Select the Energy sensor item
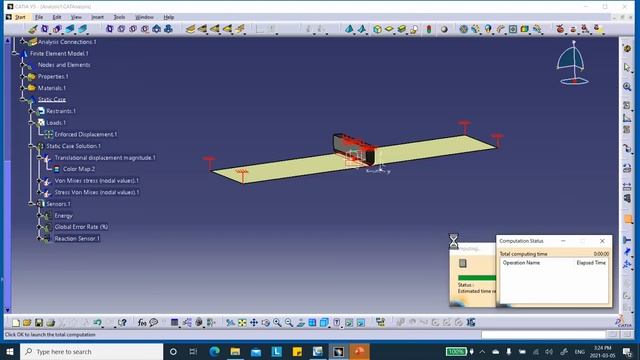This screenshot has height=360, width=640. 63,216
